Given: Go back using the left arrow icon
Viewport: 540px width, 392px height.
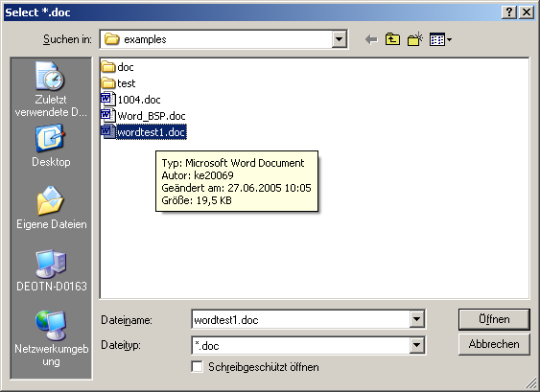Looking at the screenshot, I should coord(371,39).
